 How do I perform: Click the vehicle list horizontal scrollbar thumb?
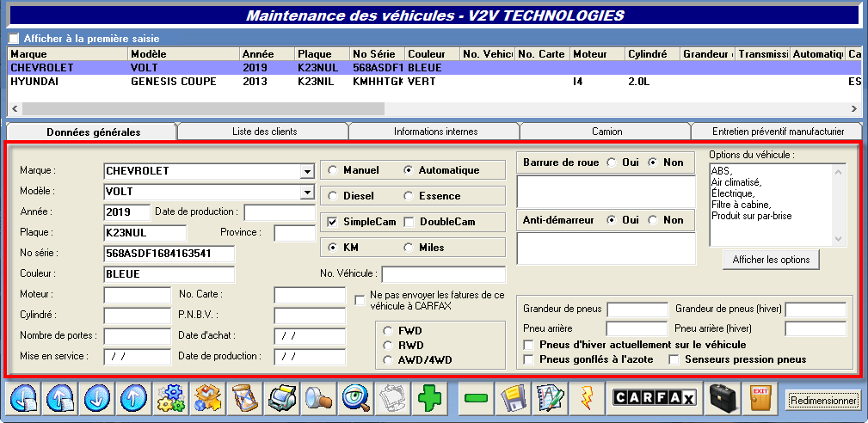pos(203,109)
